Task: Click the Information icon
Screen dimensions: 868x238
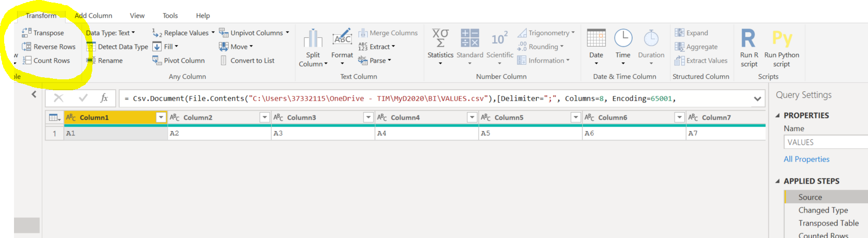Action: click(522, 61)
